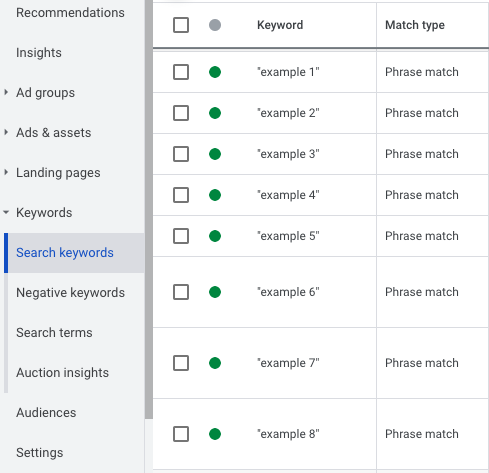Image resolution: width=489 pixels, height=473 pixels.
Task: Expand the Ads & assets section arrow
Action: click(x=6, y=132)
